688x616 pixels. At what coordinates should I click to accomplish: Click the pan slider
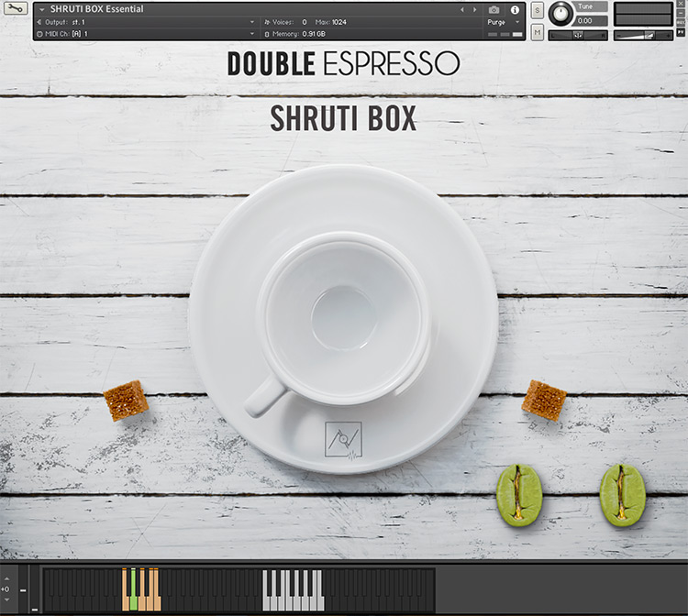pyautogui.click(x=578, y=36)
